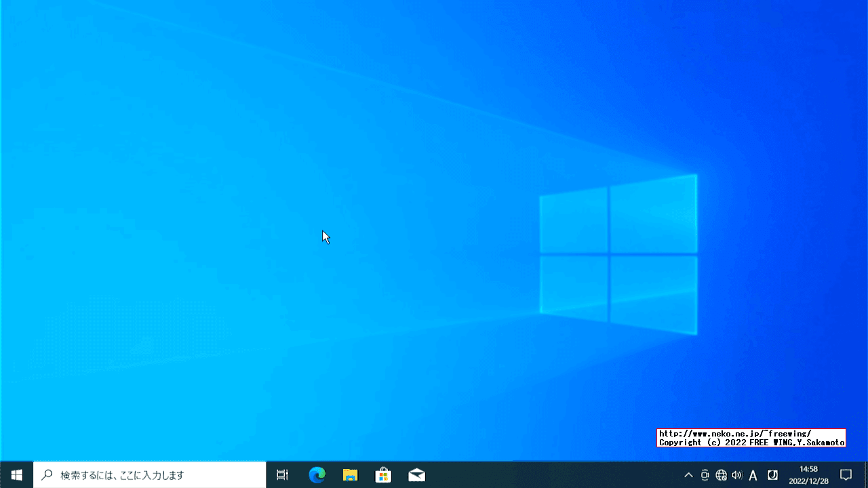Open Microsoft Edge from the taskbar

coord(316,475)
